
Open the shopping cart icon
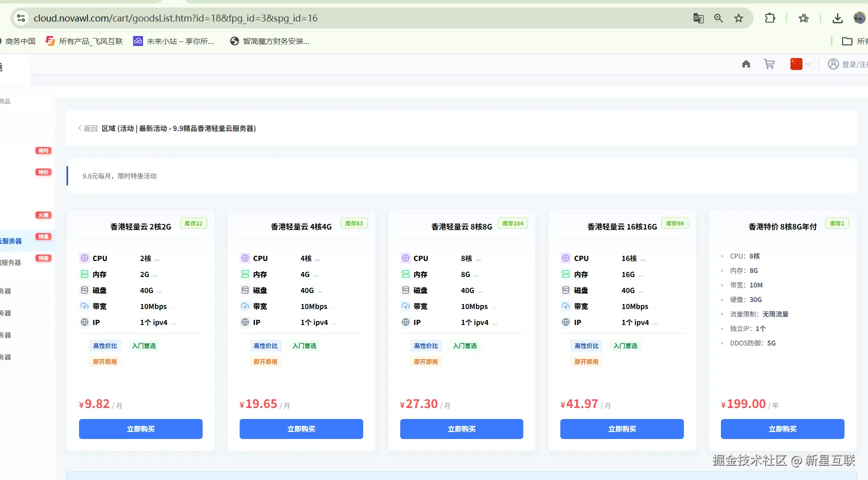pyautogui.click(x=769, y=64)
